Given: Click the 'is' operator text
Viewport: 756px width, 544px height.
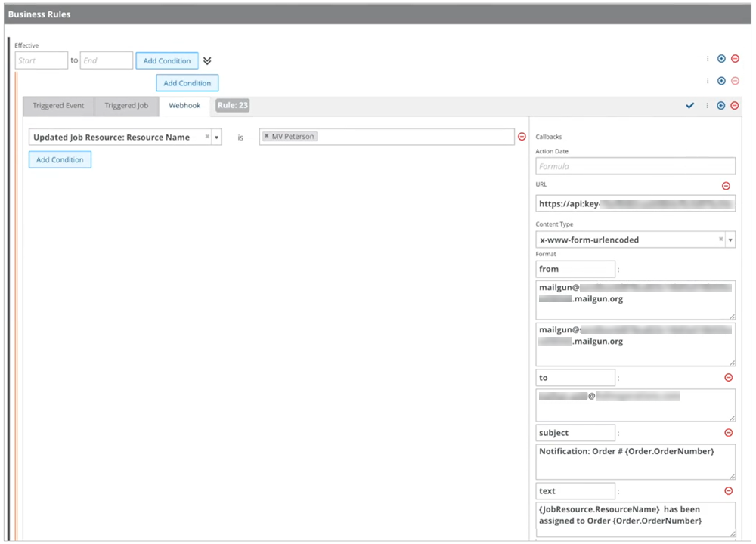Looking at the screenshot, I should tap(240, 138).
